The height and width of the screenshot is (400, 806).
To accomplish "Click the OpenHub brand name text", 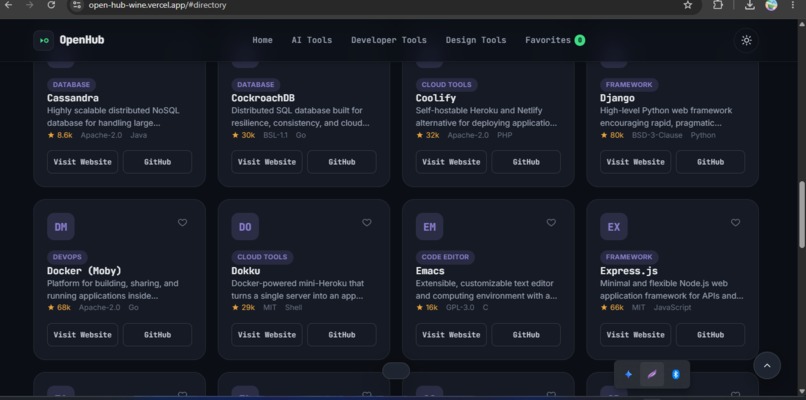I will [x=82, y=40].
